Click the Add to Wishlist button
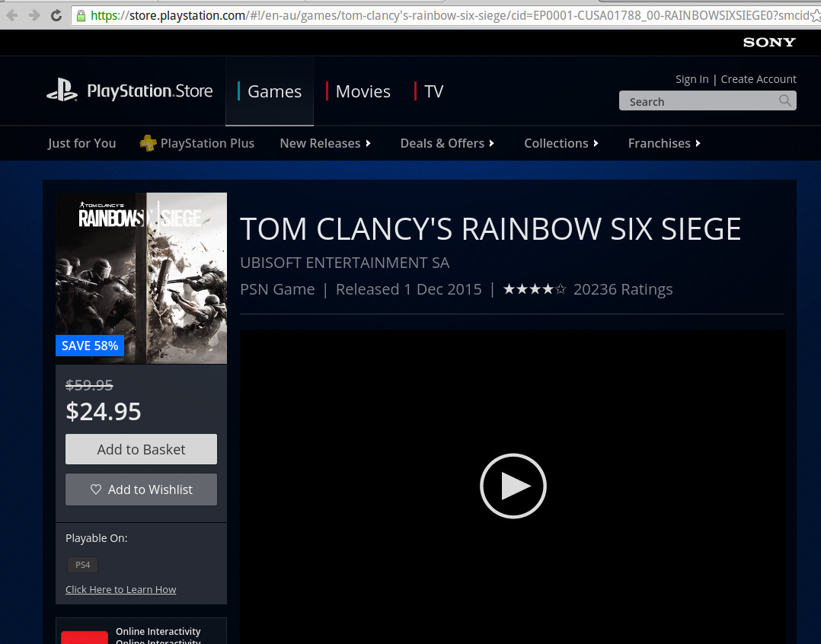821x644 pixels. point(142,489)
